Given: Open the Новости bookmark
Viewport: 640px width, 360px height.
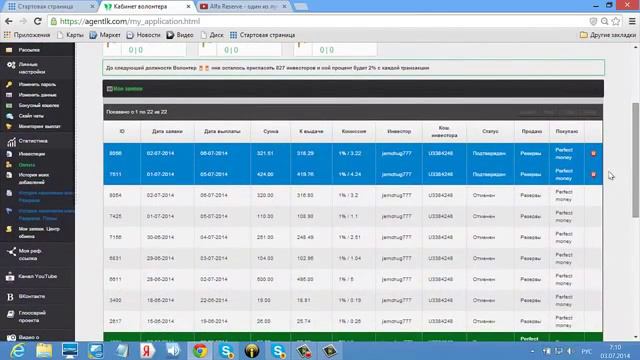Looking at the screenshot, I should [x=143, y=35].
